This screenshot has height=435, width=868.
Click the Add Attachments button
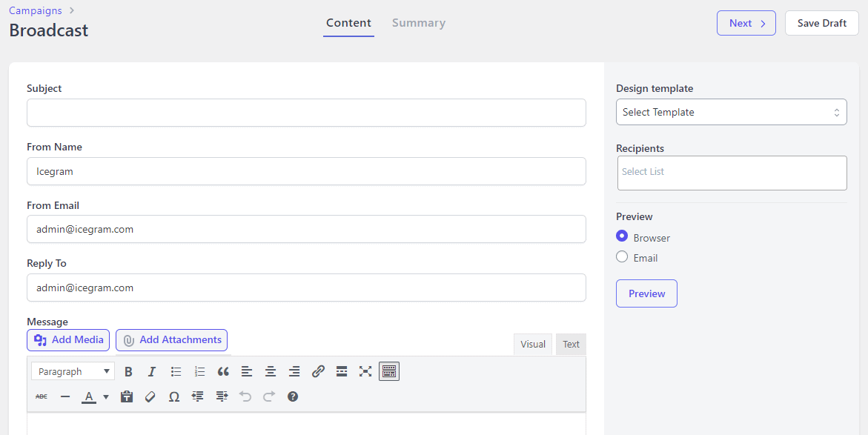pos(172,340)
